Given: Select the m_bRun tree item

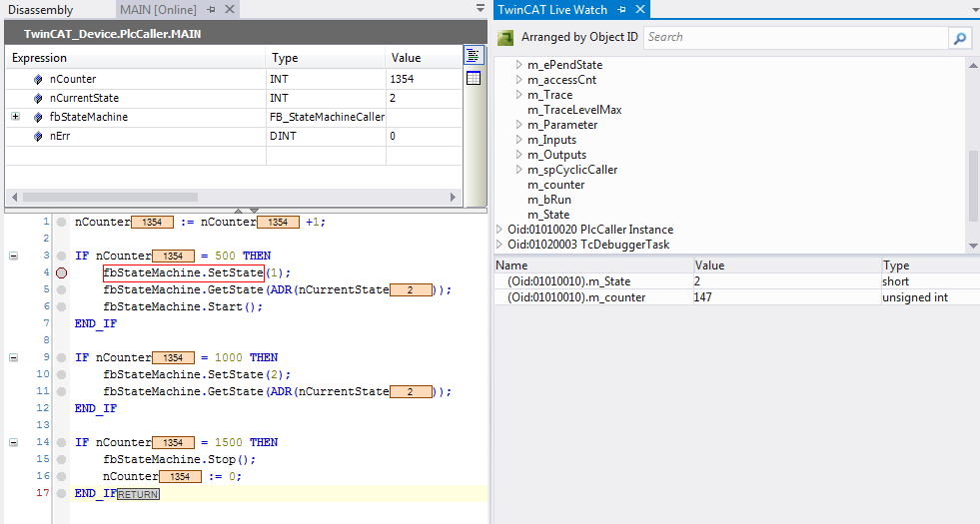Looking at the screenshot, I should click(x=549, y=200).
